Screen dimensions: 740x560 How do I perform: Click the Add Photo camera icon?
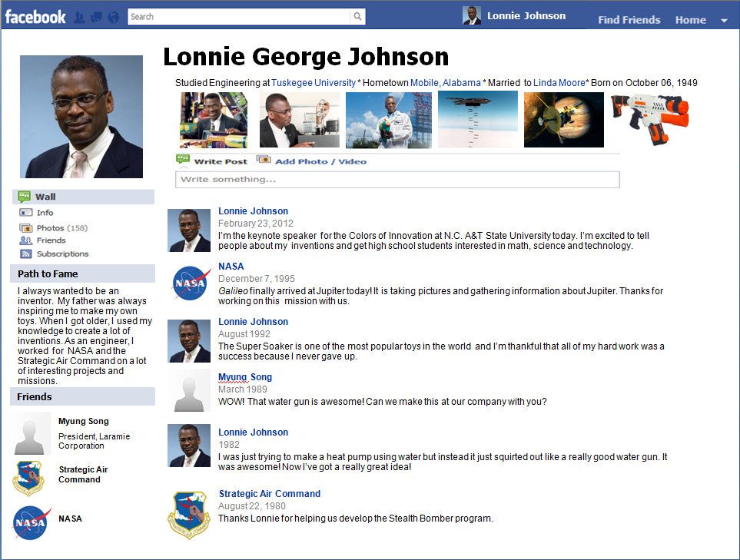pos(264,160)
